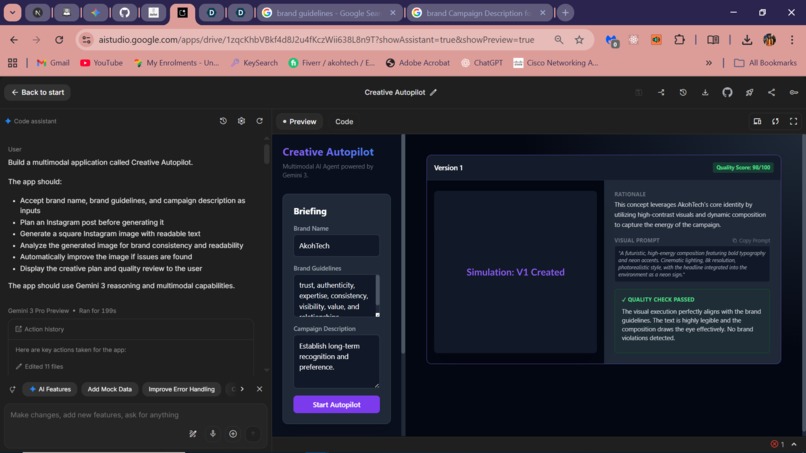806x453 pixels.
Task: Toggle device preview icon
Action: point(757,121)
